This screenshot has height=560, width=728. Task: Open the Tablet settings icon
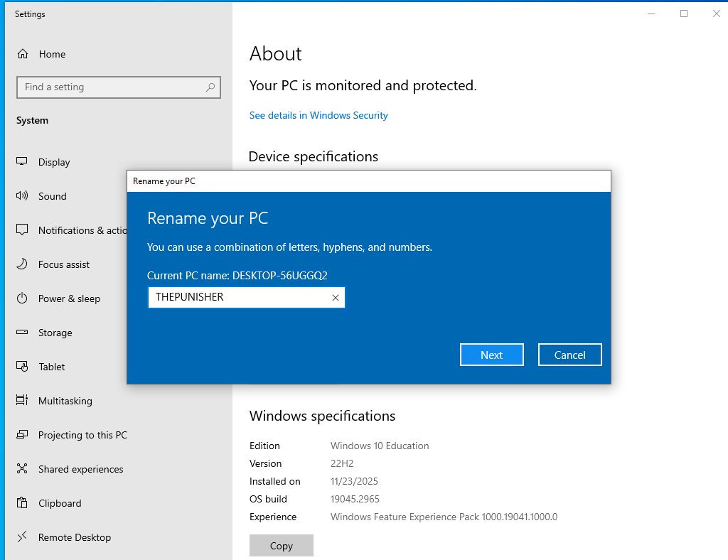pos(22,367)
